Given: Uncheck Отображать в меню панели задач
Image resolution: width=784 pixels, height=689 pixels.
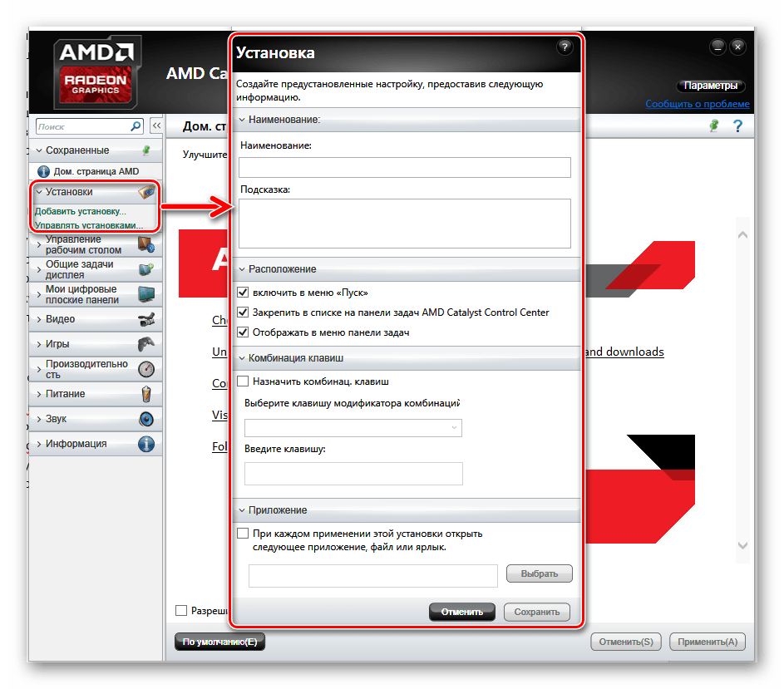Looking at the screenshot, I should [243, 332].
